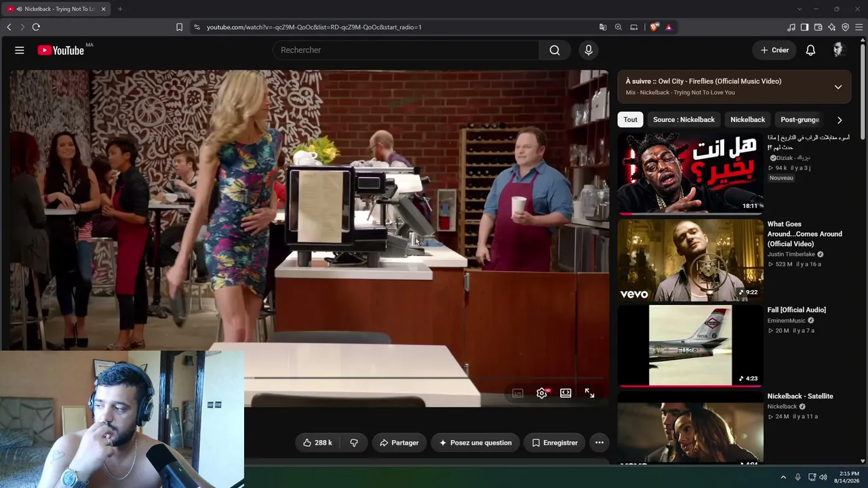The width and height of the screenshot is (868, 488).
Task: Open 'What Goes Around...Comes Around' thumbnail
Action: tap(690, 260)
